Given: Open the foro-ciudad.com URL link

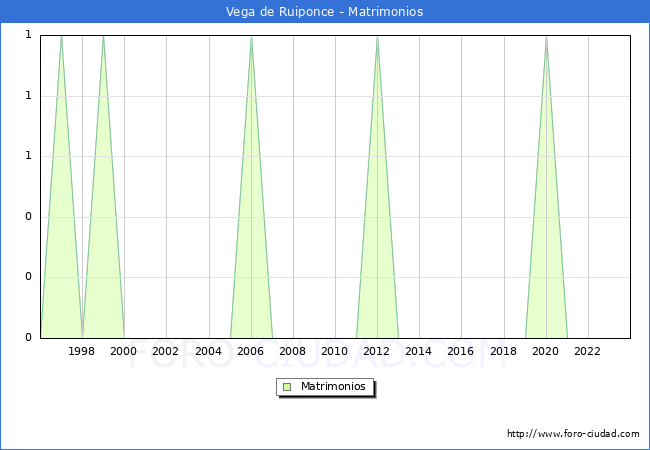Looking at the screenshot, I should coord(573,434).
